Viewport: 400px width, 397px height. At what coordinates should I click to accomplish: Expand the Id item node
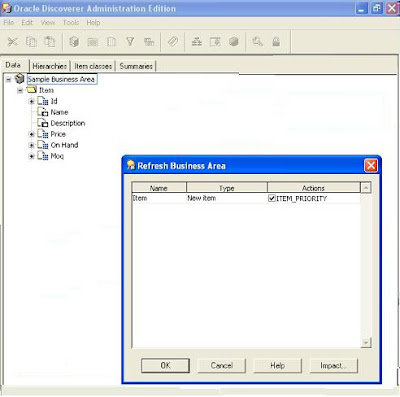32,101
